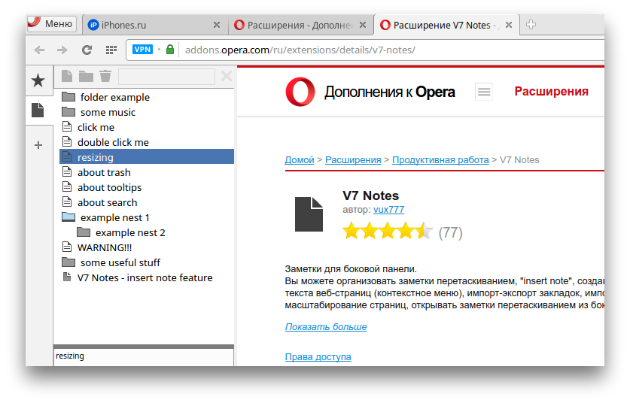Select the double click me note

pos(147,142)
